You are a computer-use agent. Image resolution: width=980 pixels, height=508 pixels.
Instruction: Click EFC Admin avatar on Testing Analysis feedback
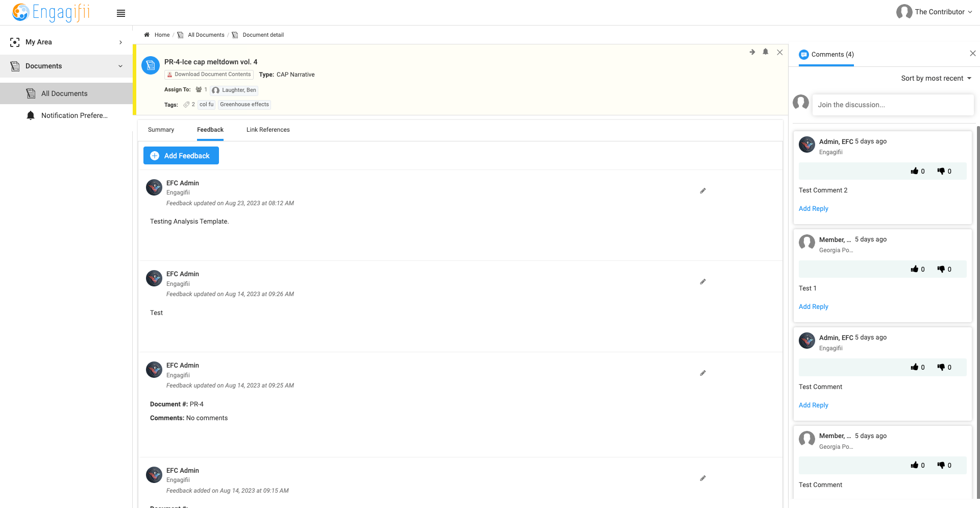(x=154, y=187)
